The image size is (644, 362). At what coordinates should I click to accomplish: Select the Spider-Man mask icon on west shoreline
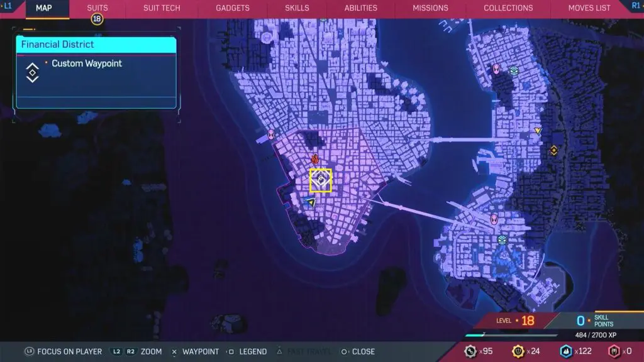click(x=271, y=133)
